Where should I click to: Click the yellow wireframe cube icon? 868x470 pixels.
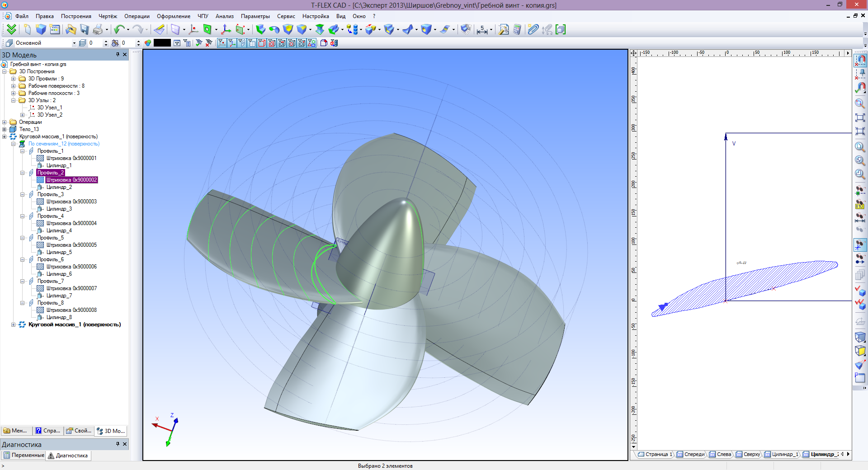(860, 351)
